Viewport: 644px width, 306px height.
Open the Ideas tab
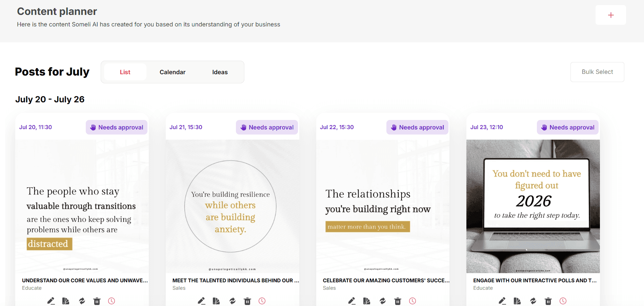coord(220,72)
